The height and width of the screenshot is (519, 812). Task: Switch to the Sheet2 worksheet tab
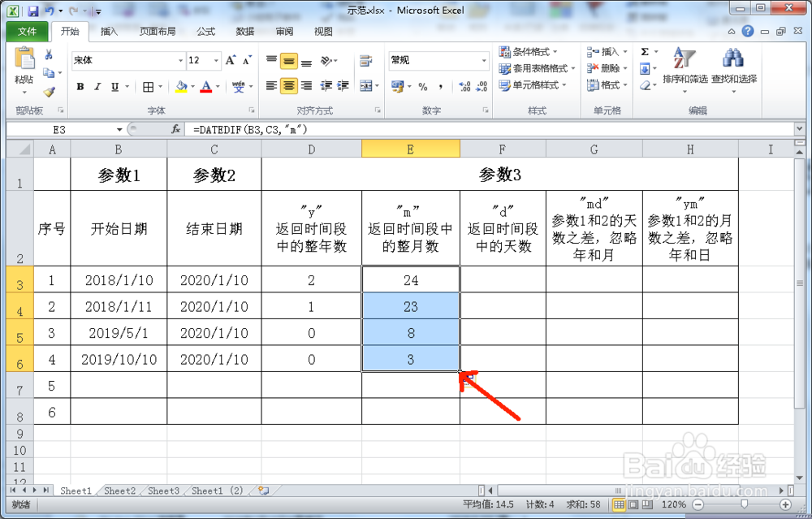119,491
